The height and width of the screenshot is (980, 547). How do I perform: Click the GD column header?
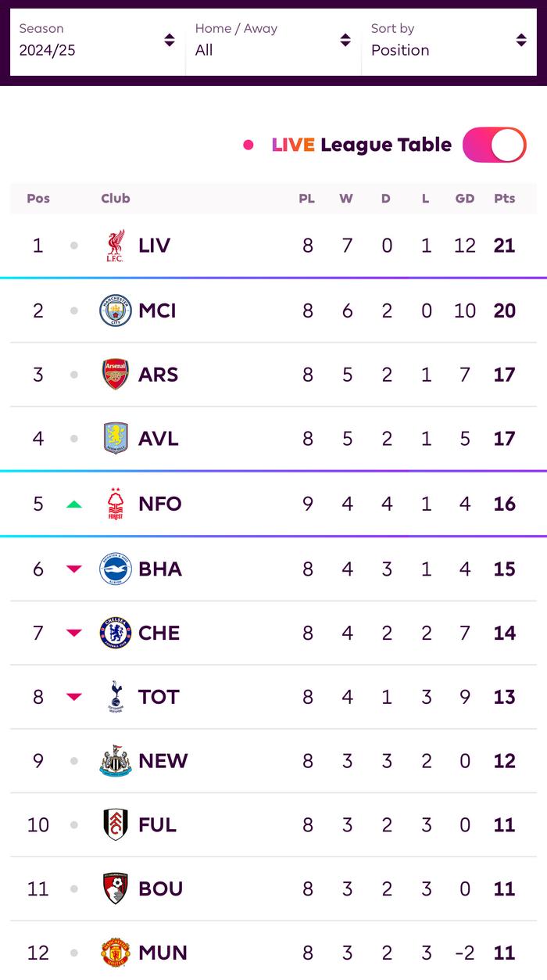[x=465, y=199]
